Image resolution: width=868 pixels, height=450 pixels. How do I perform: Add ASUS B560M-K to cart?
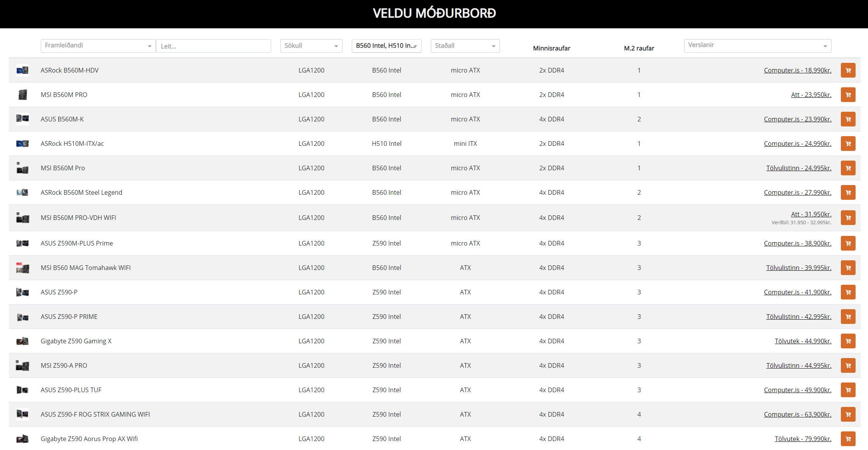pos(848,119)
